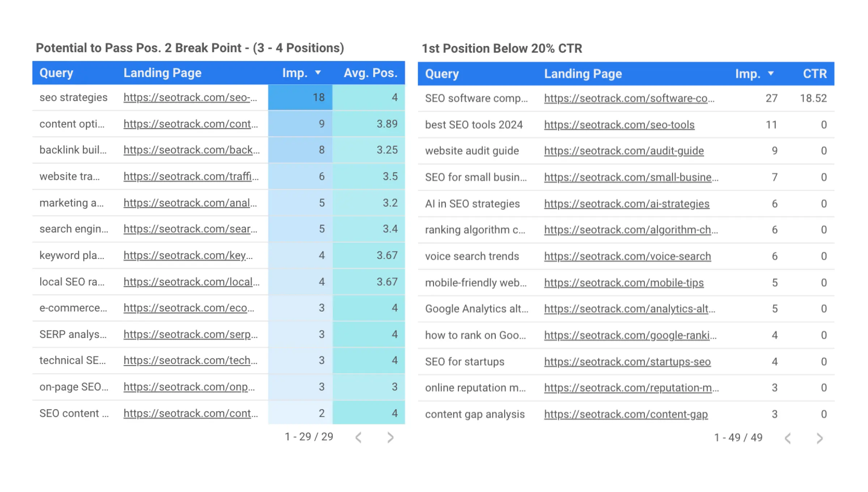868x492 pixels.
Task: Open the content-gap landing page link
Action: pos(626,414)
